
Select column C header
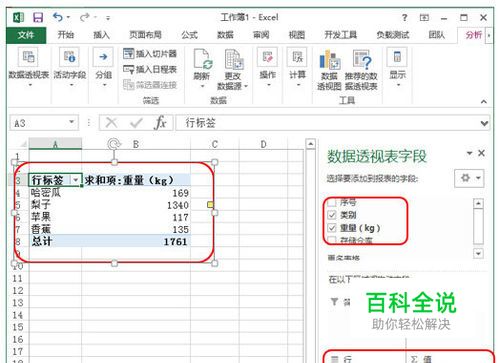click(214, 144)
